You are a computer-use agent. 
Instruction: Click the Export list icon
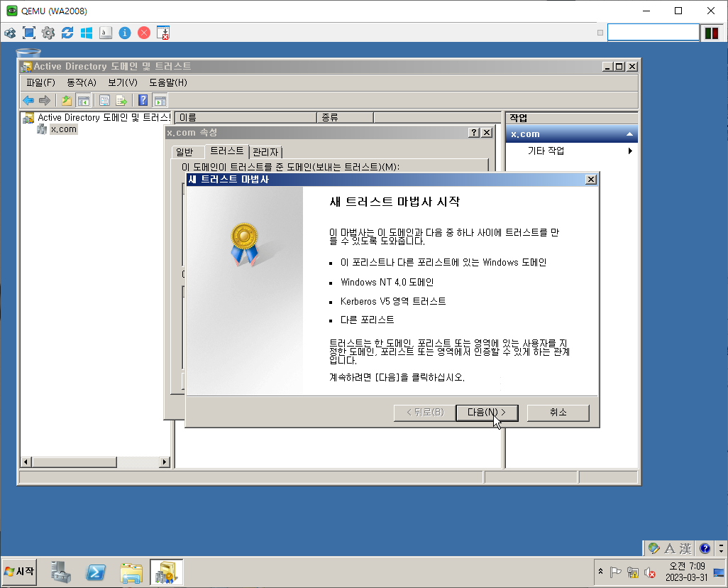pyautogui.click(x=121, y=100)
